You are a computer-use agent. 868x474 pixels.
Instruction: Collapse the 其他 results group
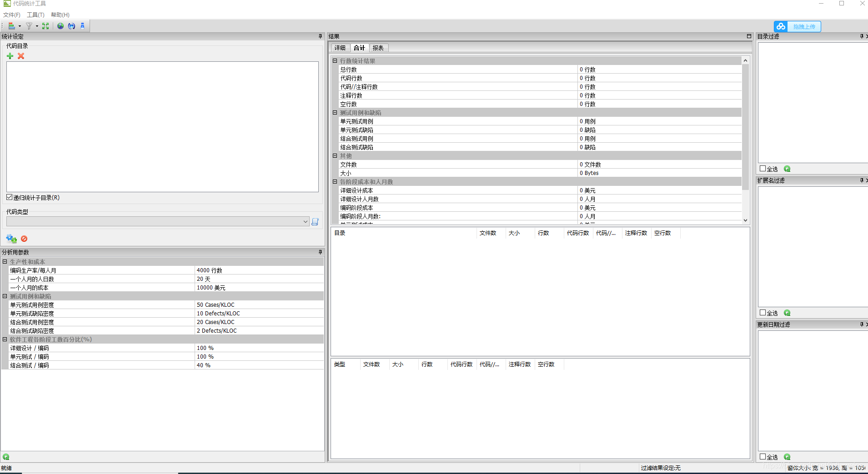click(335, 155)
